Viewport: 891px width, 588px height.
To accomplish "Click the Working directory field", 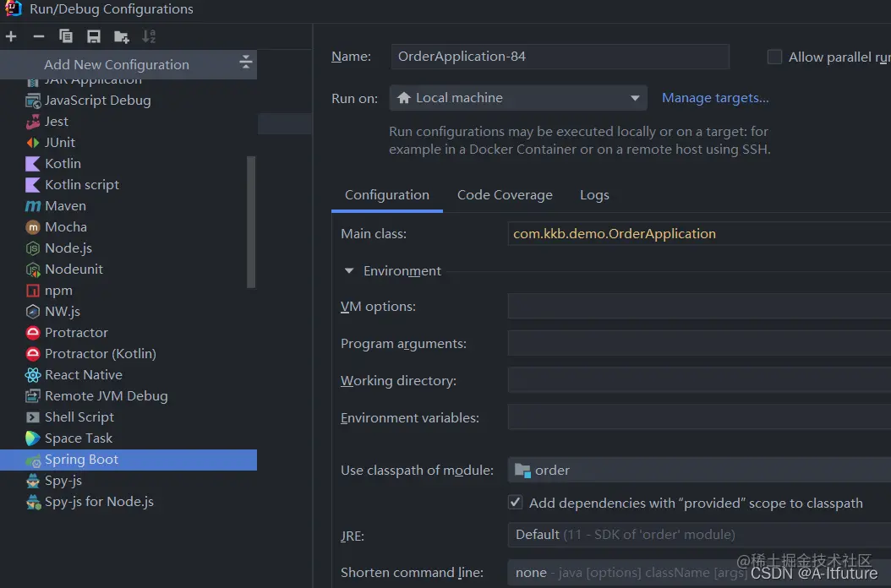I will coord(699,380).
